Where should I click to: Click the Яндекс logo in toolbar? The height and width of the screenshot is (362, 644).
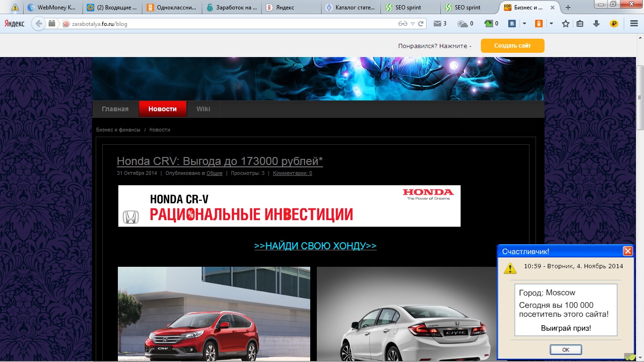15,24
